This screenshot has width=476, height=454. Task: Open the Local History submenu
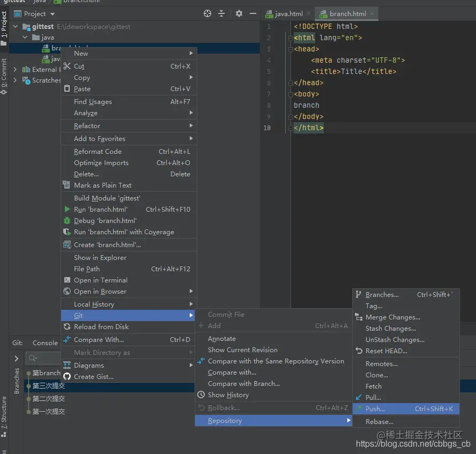[129, 304]
